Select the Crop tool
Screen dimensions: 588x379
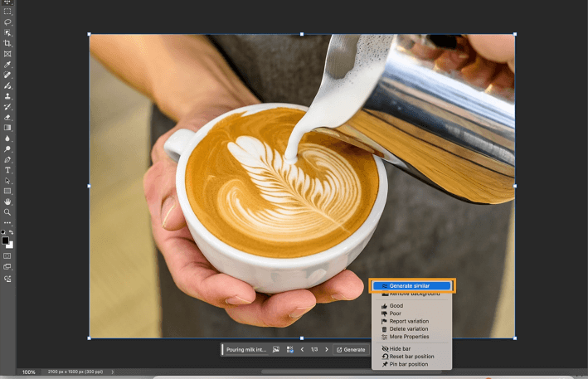pyautogui.click(x=7, y=43)
